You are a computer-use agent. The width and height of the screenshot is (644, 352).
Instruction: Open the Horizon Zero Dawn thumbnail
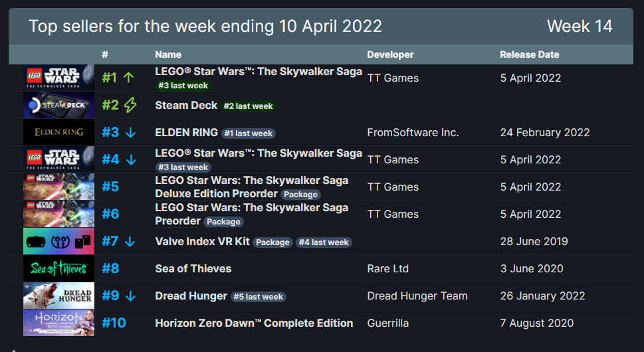pyautogui.click(x=58, y=323)
